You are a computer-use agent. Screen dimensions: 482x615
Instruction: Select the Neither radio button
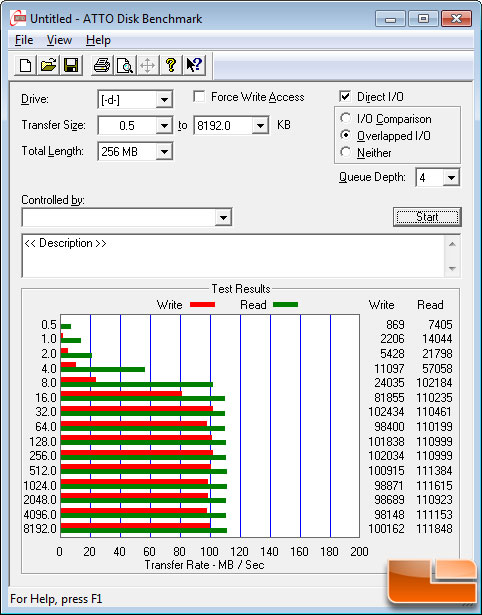coord(346,152)
